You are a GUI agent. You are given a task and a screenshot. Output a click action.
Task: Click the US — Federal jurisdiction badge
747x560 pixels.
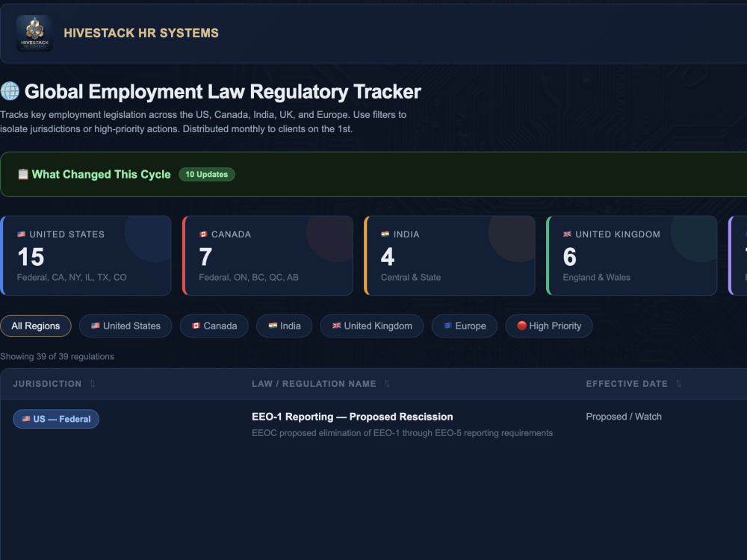56,419
